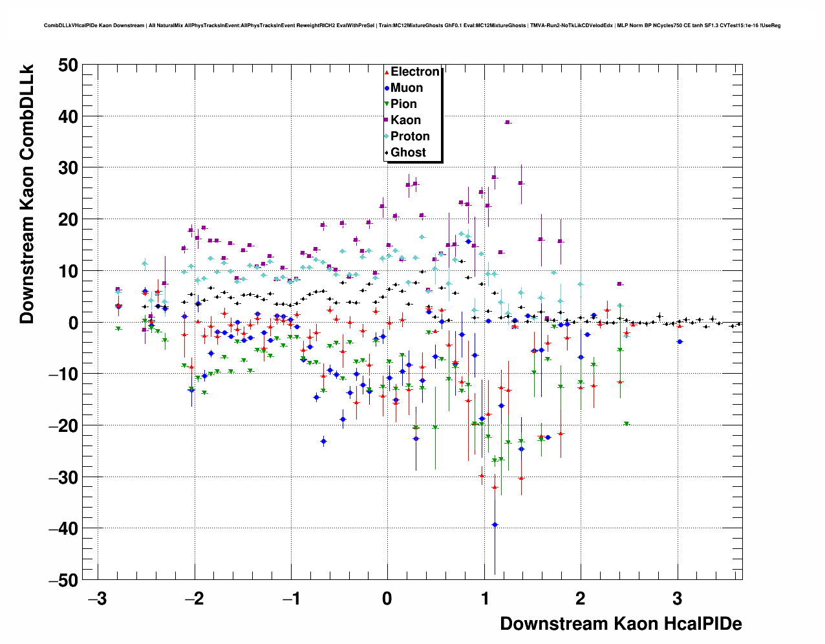Click the lowest Muon data point near −39
Screen dimensions: 825x644
(495, 525)
